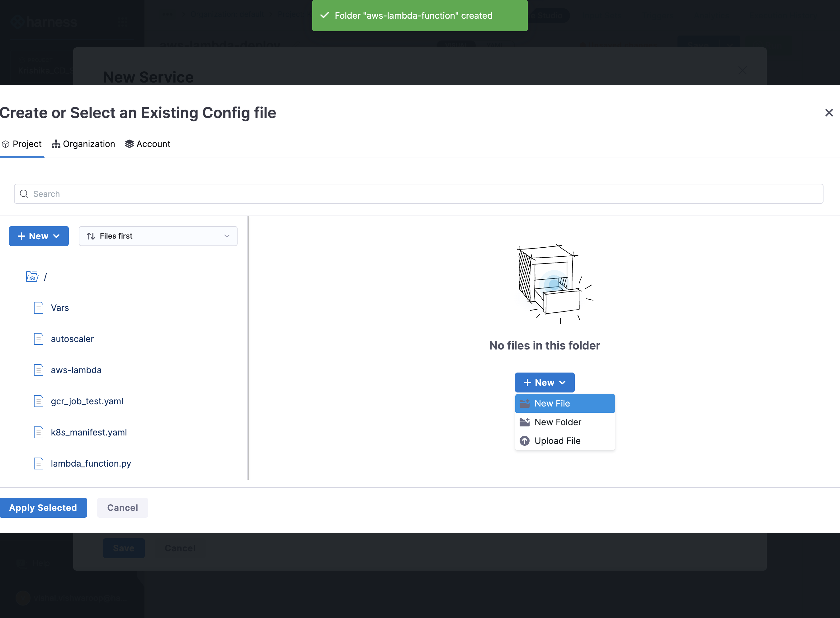Click the aws-lambda file icon
840x618 pixels.
[x=39, y=370]
